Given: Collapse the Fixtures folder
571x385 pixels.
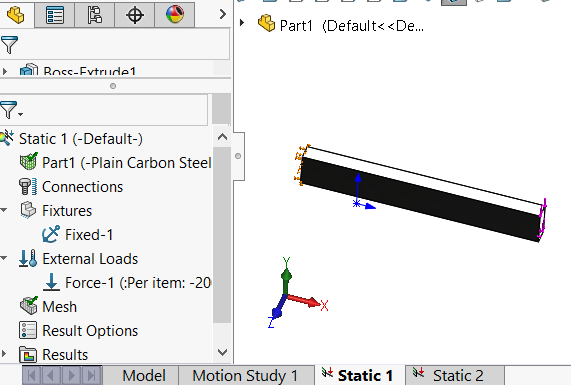Looking at the screenshot, I should (x=4, y=210).
